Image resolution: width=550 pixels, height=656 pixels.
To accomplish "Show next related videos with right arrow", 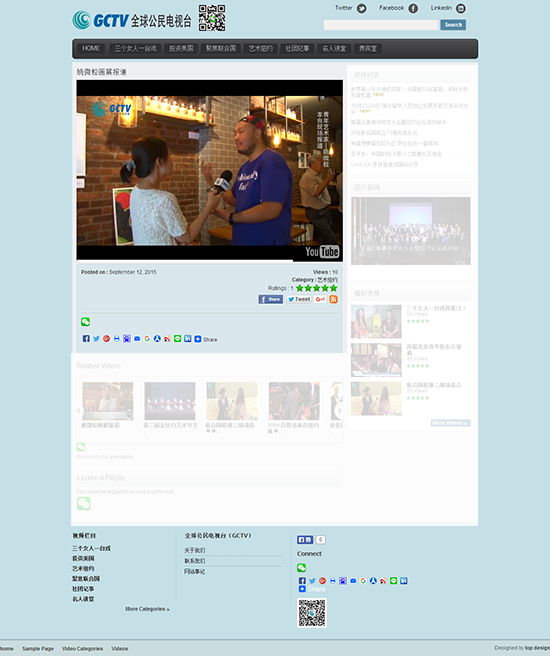I will [340, 410].
